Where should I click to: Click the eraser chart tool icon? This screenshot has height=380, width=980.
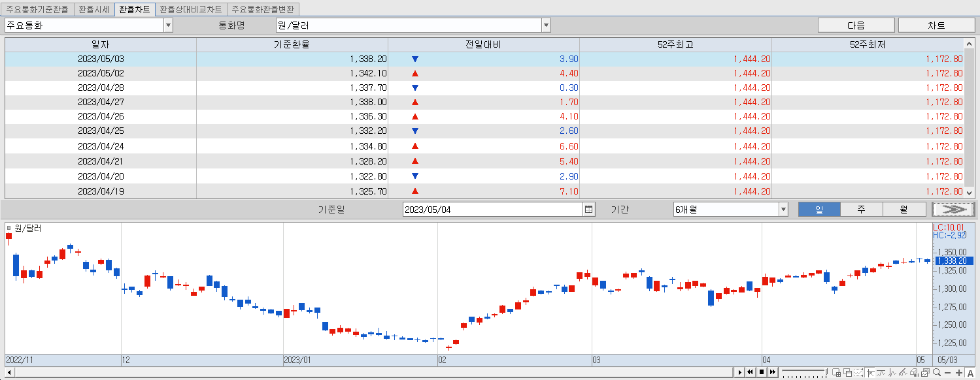pos(914,373)
